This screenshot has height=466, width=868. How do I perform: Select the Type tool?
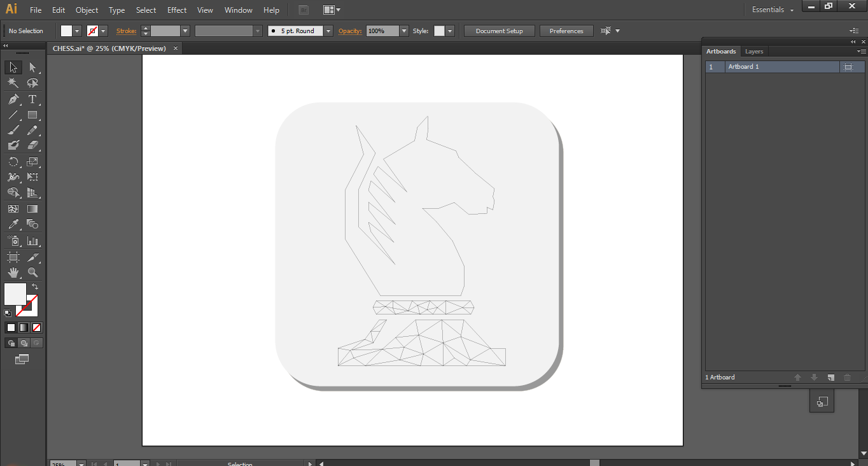tap(32, 99)
